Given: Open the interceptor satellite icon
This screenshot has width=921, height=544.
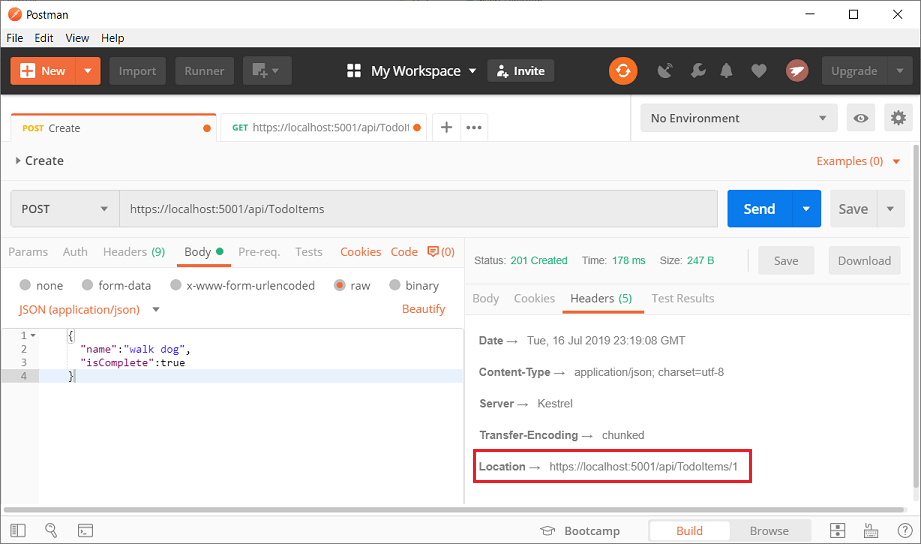Looking at the screenshot, I should tap(665, 71).
